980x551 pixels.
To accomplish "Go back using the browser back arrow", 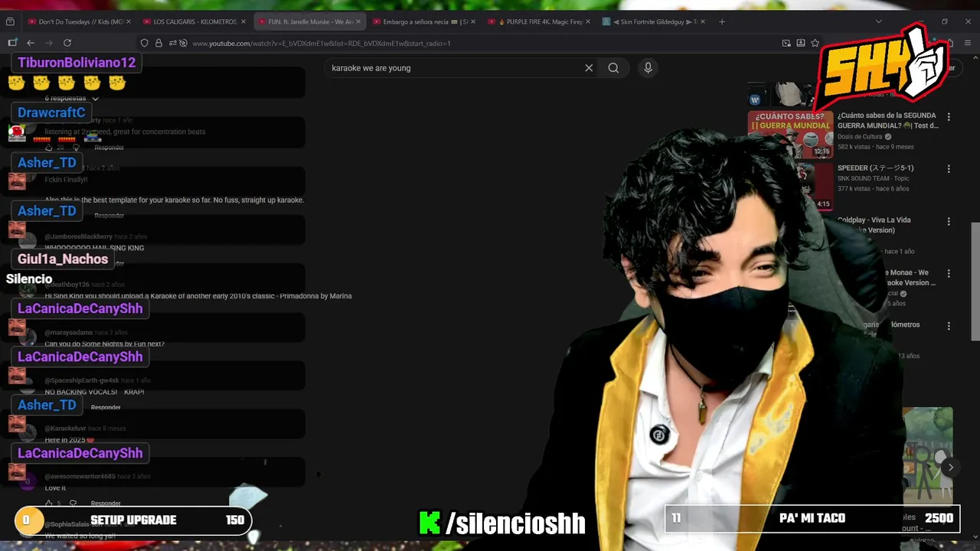I will [x=31, y=43].
